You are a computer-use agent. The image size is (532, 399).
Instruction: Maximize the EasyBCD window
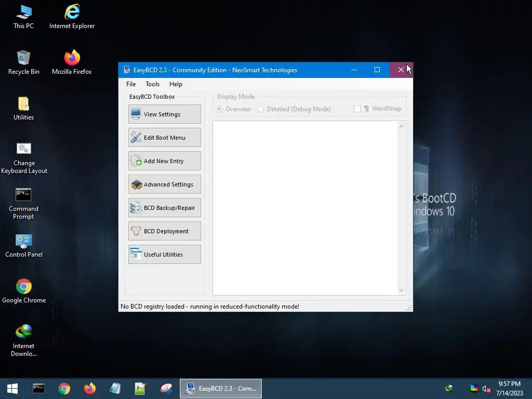(x=377, y=70)
